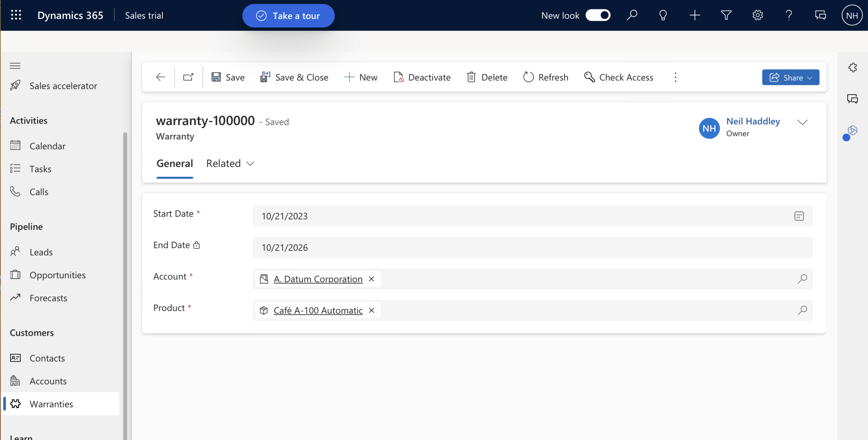Expand the header owner chevron
This screenshot has width=868, height=440.
[802, 122]
